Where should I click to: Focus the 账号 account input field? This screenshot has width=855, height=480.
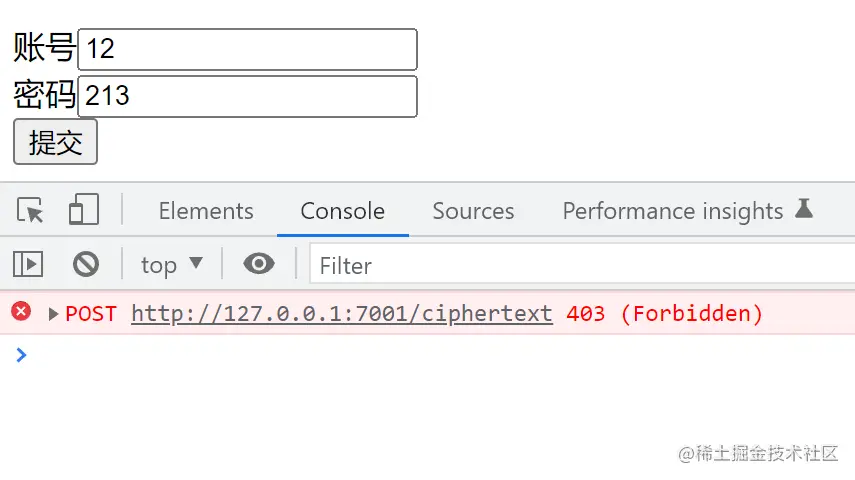point(247,49)
